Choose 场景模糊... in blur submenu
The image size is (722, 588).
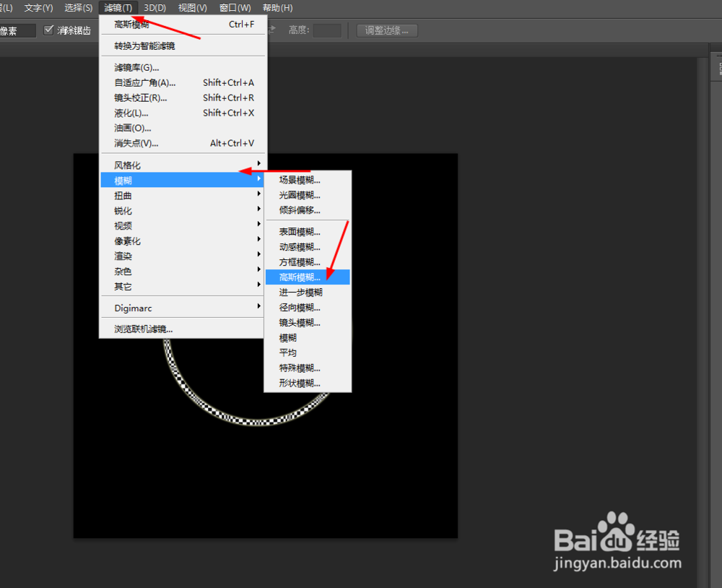point(308,180)
